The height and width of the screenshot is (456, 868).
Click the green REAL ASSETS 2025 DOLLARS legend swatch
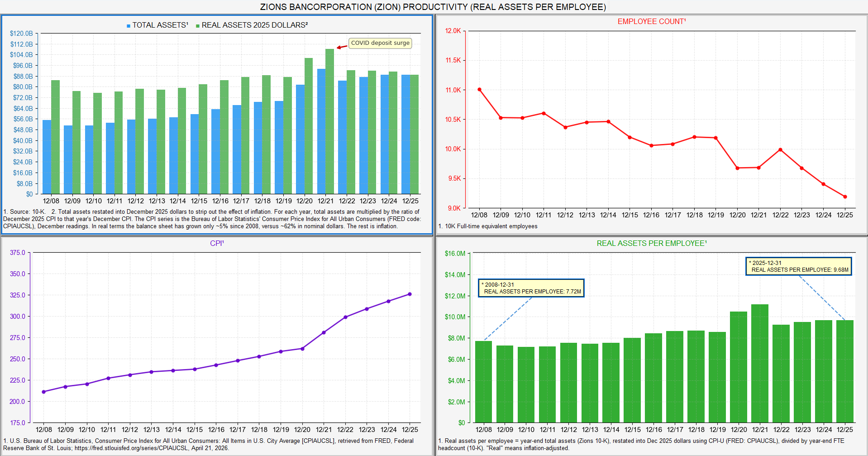[198, 26]
